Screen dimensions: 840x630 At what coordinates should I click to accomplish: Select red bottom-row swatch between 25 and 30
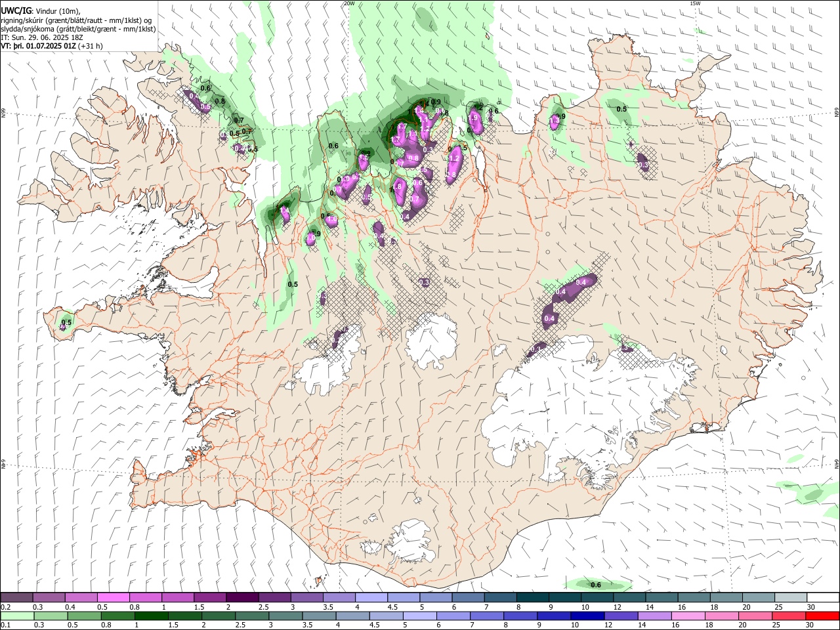[790, 616]
